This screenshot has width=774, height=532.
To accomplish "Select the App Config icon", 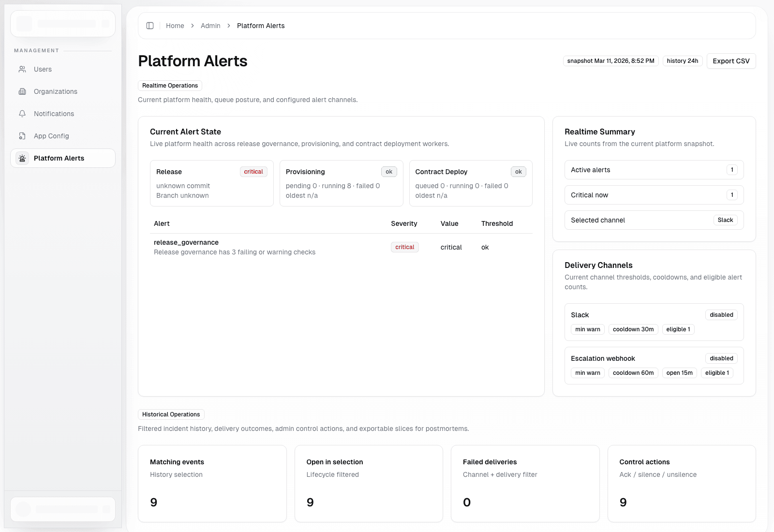I will click(22, 136).
